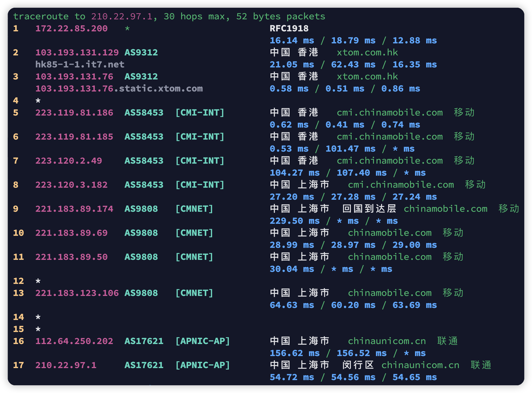
Task: Click the asterisk on hop 14
Action: (38, 317)
